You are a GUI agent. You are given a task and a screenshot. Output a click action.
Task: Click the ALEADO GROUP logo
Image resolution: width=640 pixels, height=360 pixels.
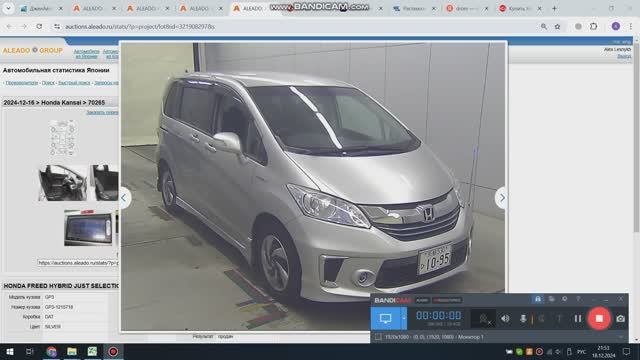coord(33,50)
